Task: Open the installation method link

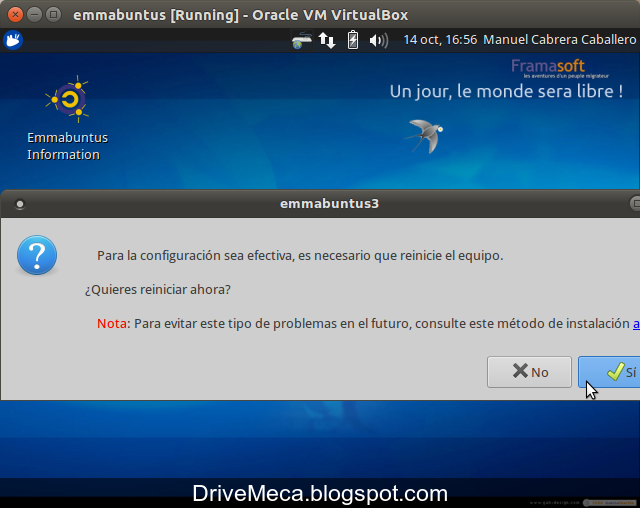Action: pos(636,324)
